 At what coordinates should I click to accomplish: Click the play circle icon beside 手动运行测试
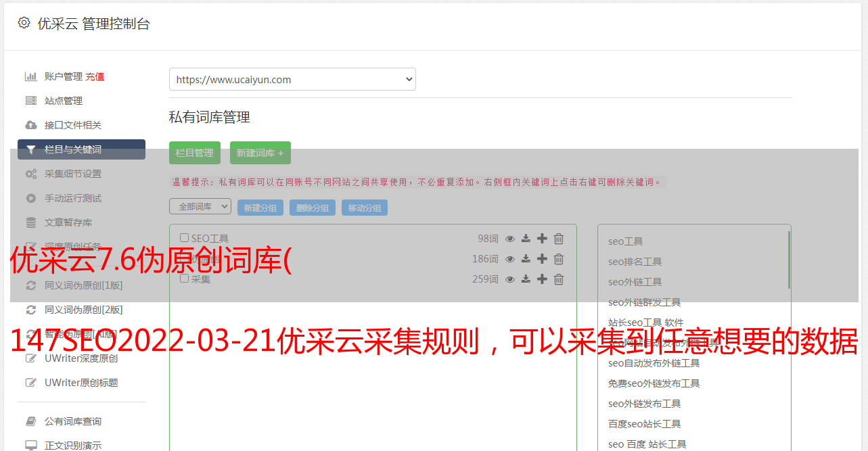click(31, 198)
